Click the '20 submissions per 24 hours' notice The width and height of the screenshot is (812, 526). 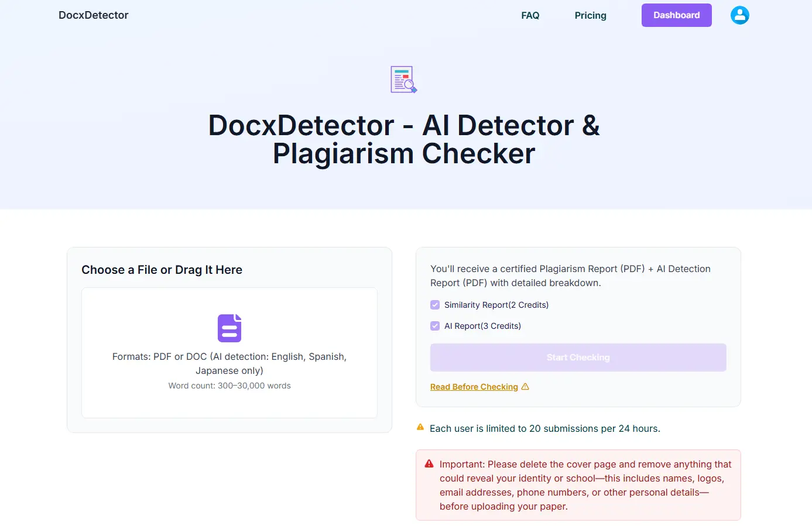(545, 428)
